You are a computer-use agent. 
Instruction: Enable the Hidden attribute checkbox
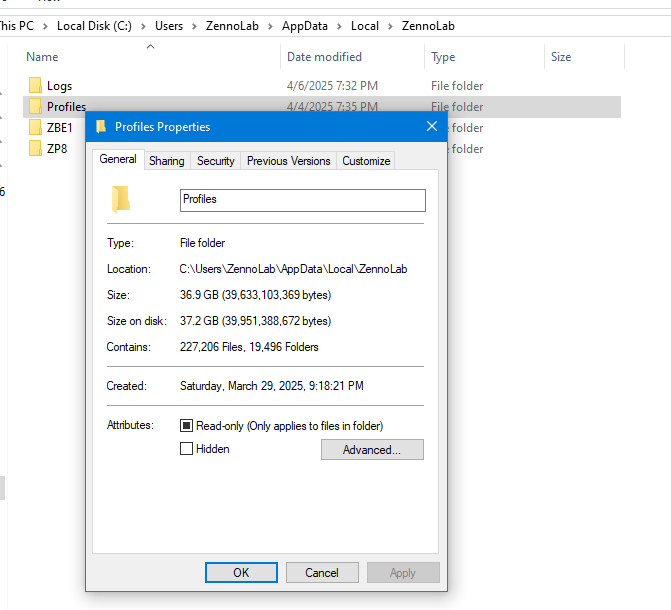coord(186,449)
